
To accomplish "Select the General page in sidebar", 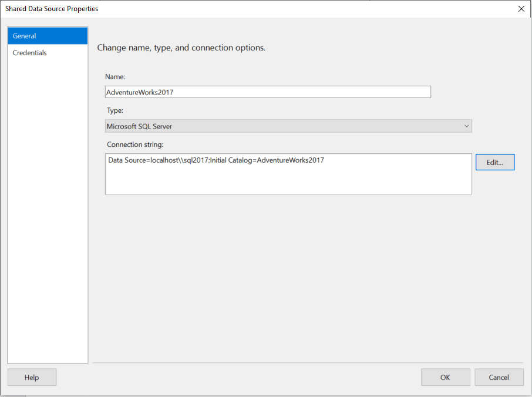I will point(48,36).
